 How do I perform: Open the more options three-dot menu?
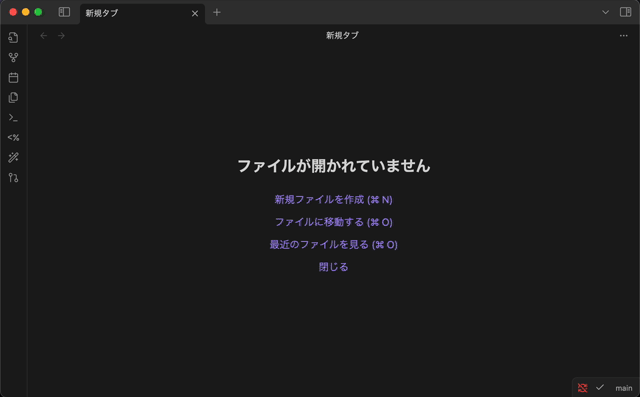tap(623, 35)
